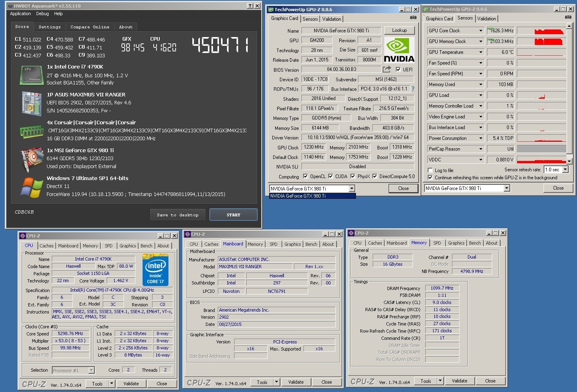Uncheck Continue refreshing this screen in background
Viewport: 577px width, 392px height.
(x=430, y=177)
